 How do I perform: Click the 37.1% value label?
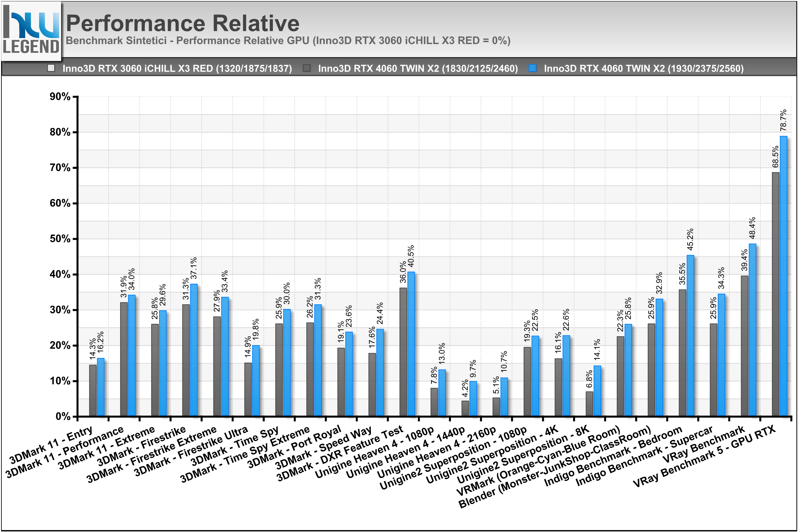[x=193, y=268]
